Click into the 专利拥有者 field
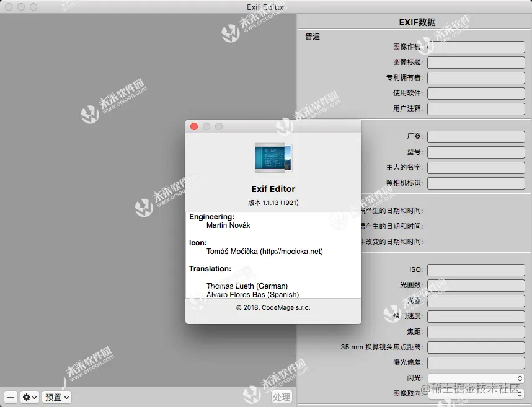This screenshot has height=407, width=532. (476, 78)
